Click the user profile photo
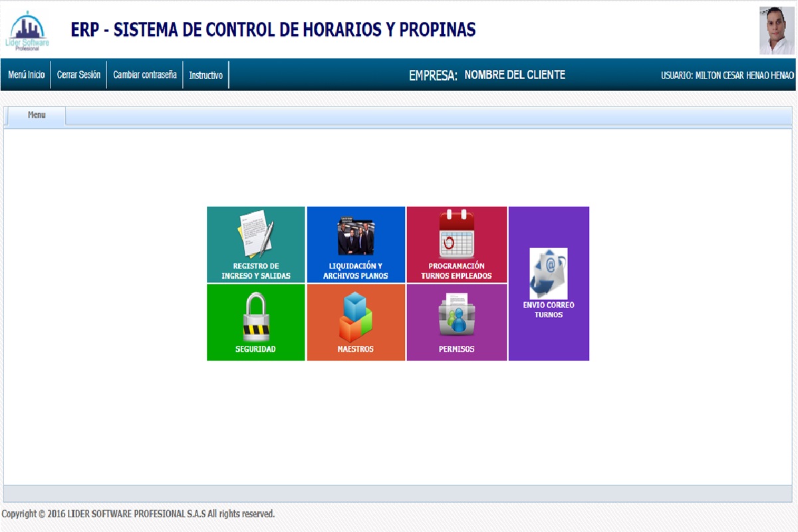Image resolution: width=798 pixels, height=532 pixels. click(777, 31)
